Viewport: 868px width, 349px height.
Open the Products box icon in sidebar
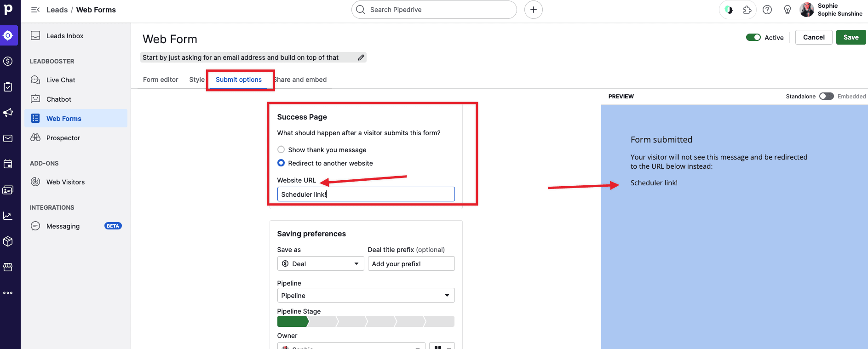pyautogui.click(x=8, y=241)
